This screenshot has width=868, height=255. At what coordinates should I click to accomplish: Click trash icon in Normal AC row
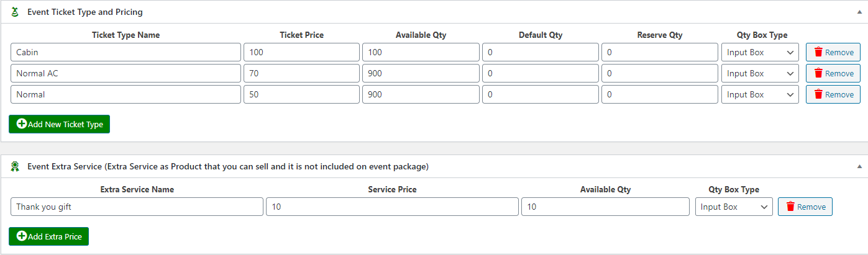point(818,73)
